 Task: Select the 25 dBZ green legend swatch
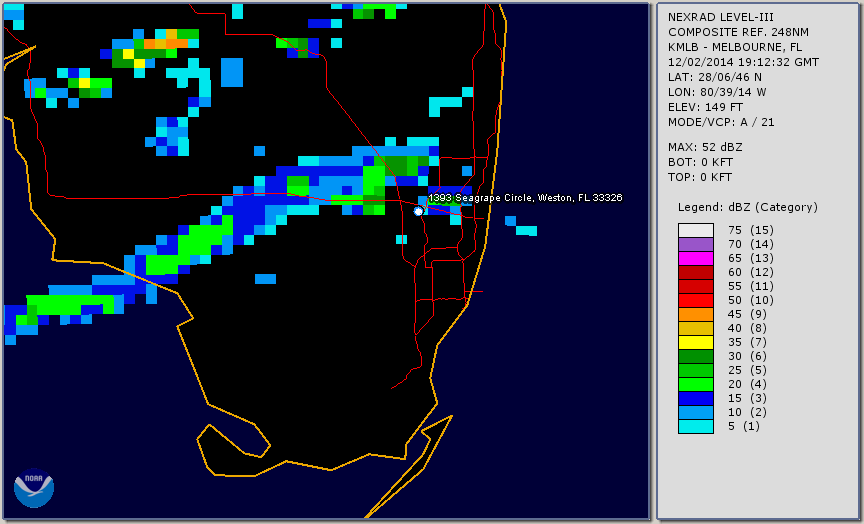[696, 370]
